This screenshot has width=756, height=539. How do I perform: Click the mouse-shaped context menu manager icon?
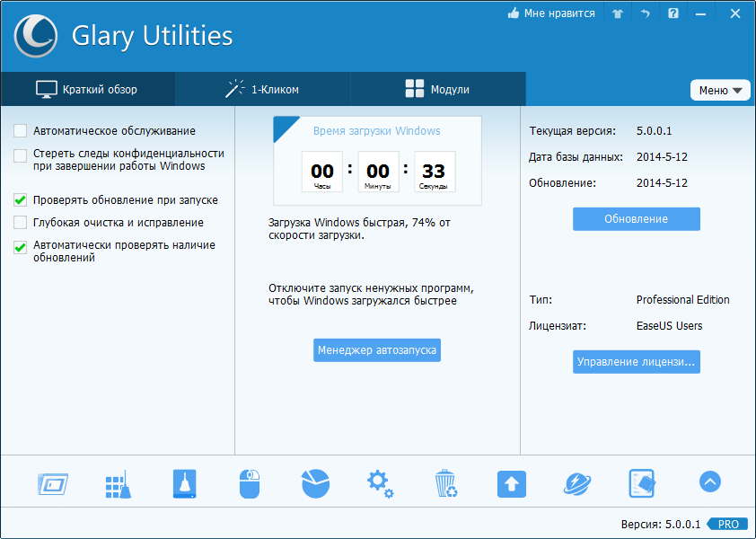[250, 484]
